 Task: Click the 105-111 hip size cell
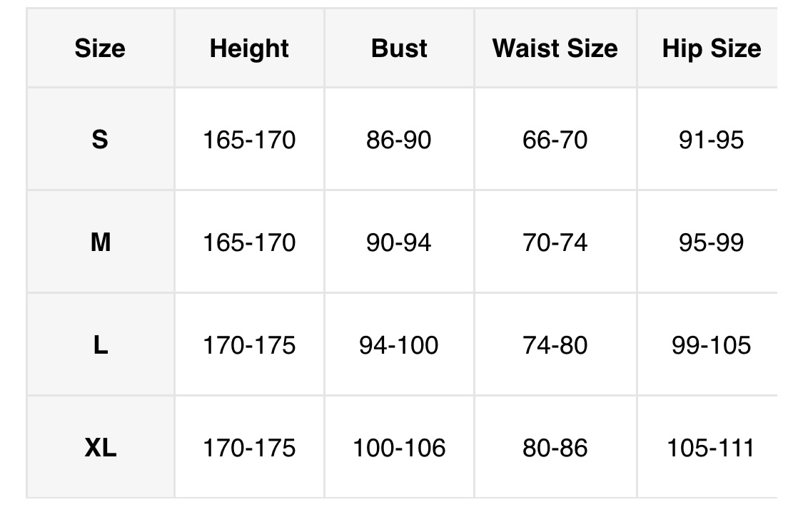pos(711,448)
